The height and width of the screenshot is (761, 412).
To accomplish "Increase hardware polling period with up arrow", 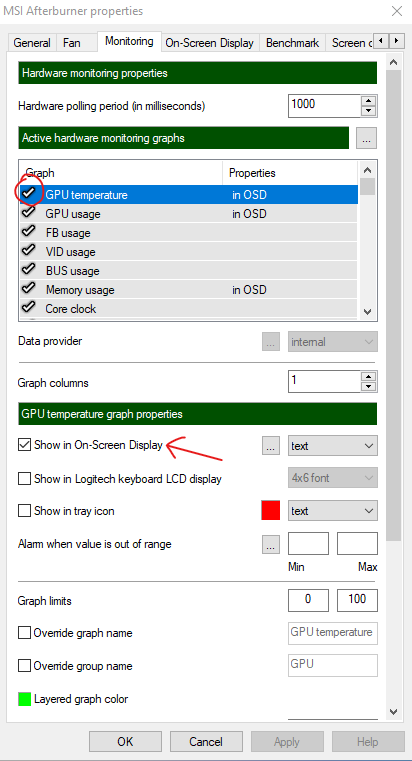I will pos(369,100).
